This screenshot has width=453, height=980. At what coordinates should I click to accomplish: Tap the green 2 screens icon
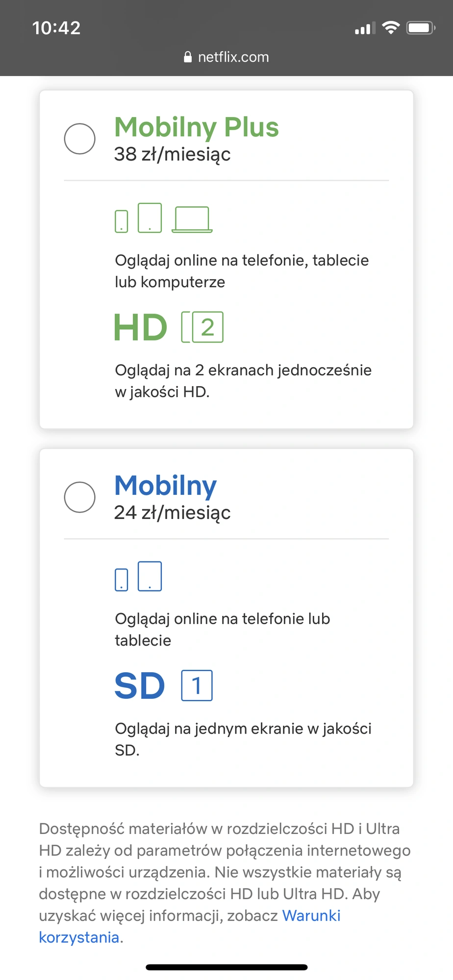coord(202,327)
